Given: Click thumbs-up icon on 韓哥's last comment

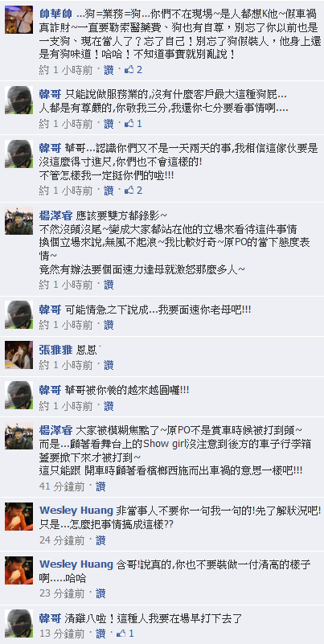Looking at the screenshot, I should 121,633.
